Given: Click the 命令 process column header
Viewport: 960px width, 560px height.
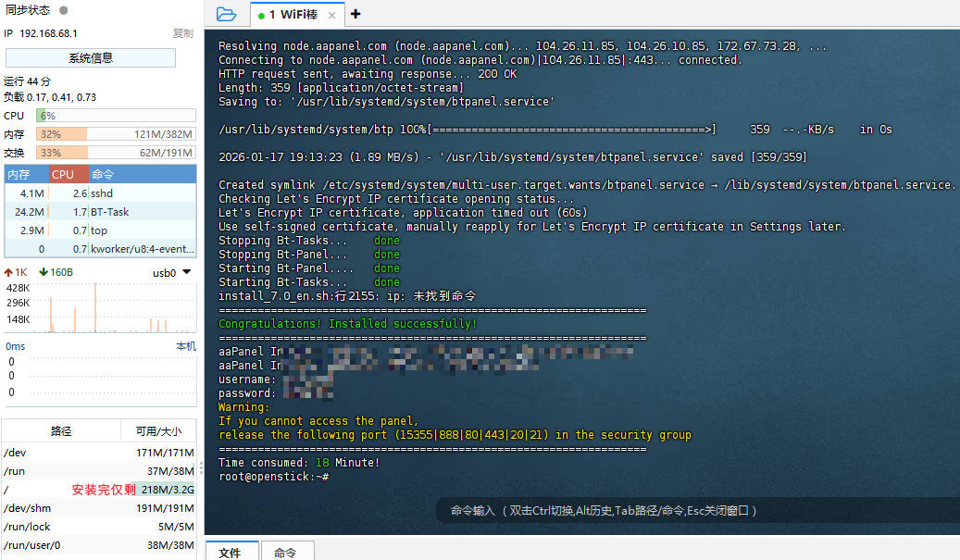Looking at the screenshot, I should point(104,174).
